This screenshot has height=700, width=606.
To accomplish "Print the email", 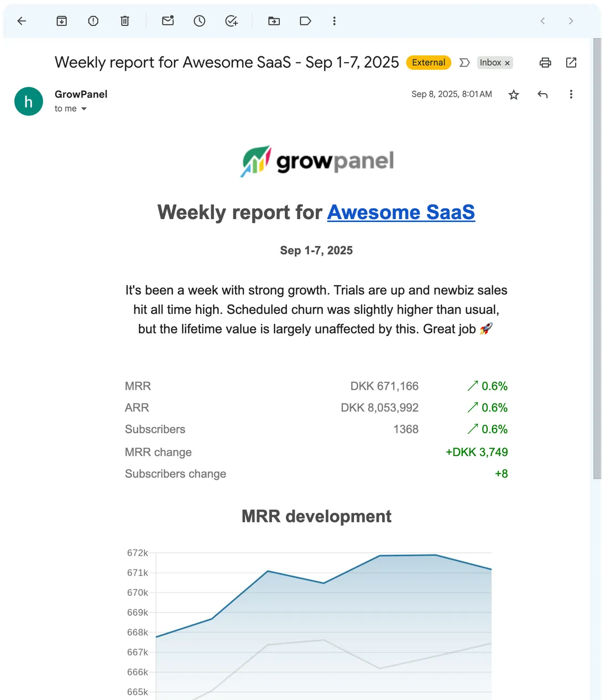I will pyautogui.click(x=545, y=63).
